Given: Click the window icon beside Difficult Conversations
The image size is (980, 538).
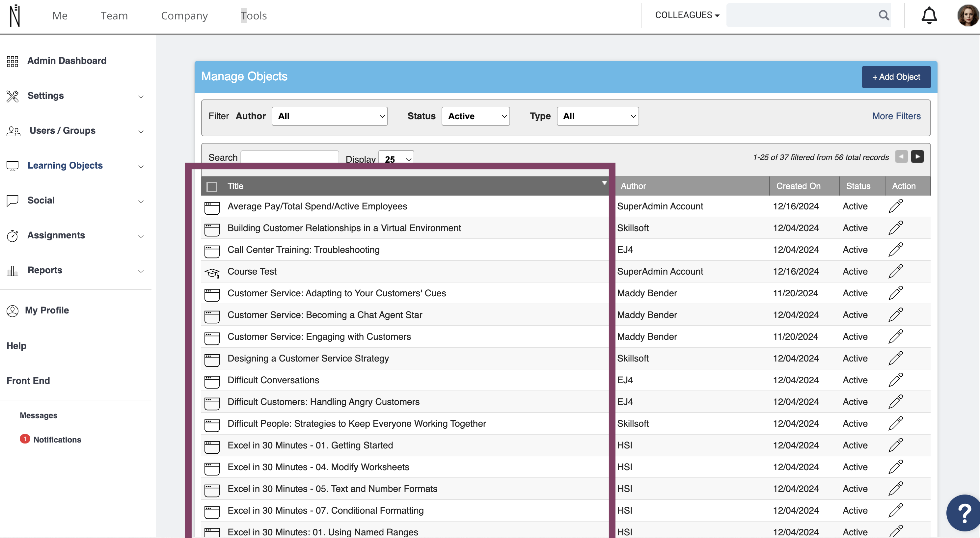Looking at the screenshot, I should click(212, 382).
